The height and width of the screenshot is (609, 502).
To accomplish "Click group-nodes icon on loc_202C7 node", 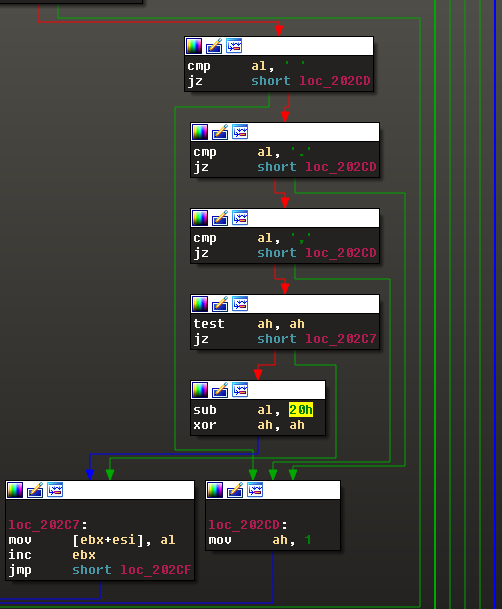I will click(56, 490).
